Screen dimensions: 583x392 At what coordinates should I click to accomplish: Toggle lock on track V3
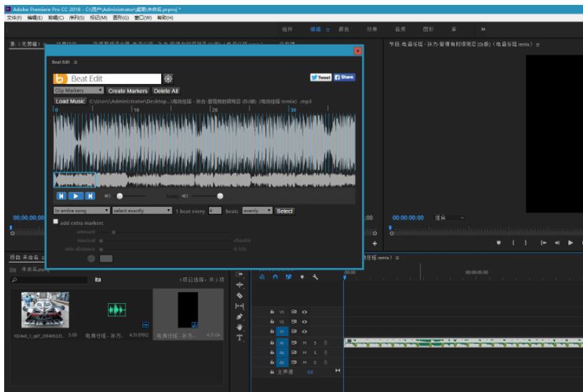pyautogui.click(x=272, y=311)
